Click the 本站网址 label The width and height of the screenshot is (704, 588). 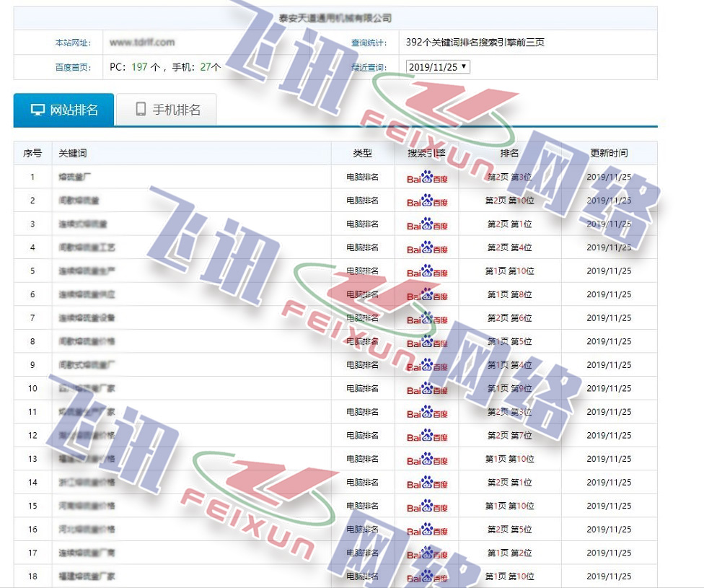click(x=73, y=43)
